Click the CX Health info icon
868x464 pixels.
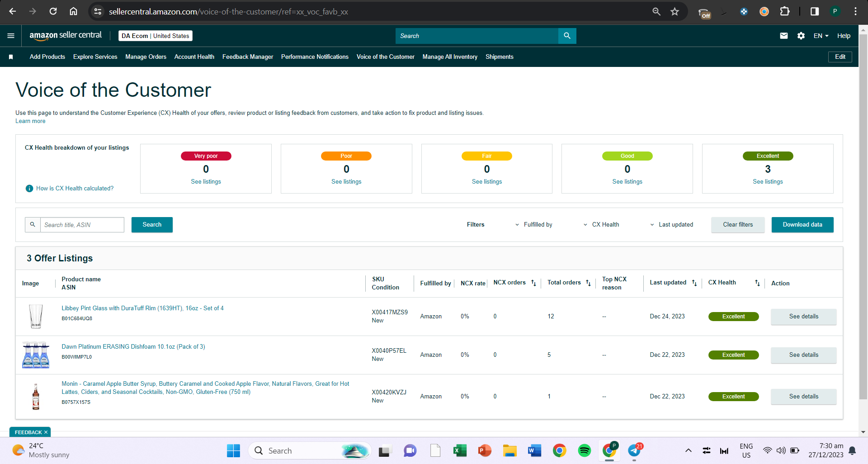click(x=29, y=189)
